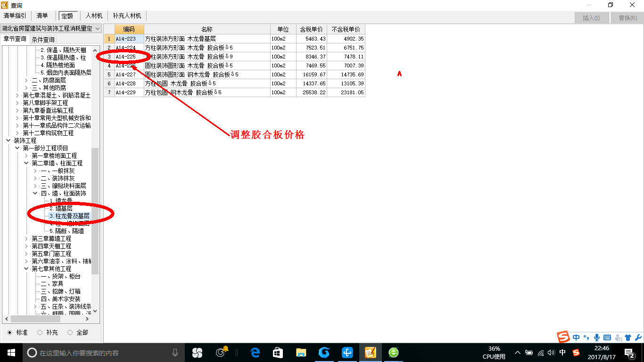
Task: Open the volume speaker tray icon
Action: pos(551,353)
